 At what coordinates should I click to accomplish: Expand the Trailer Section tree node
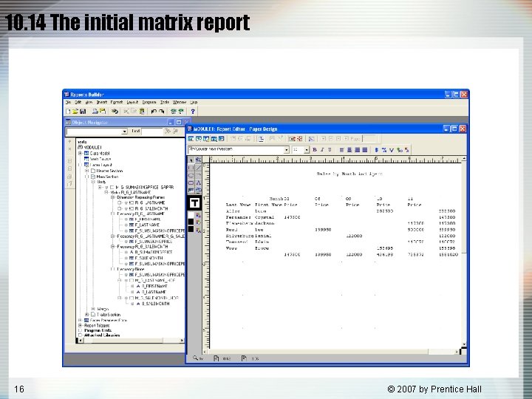click(87, 315)
